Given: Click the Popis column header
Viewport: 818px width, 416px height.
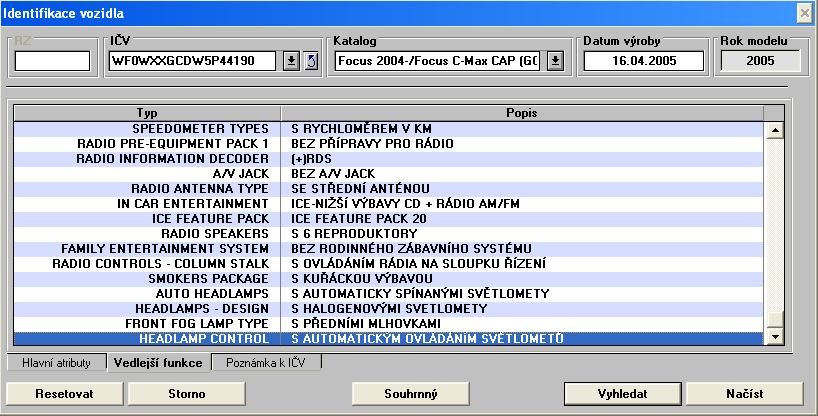Looking at the screenshot, I should click(521, 113).
